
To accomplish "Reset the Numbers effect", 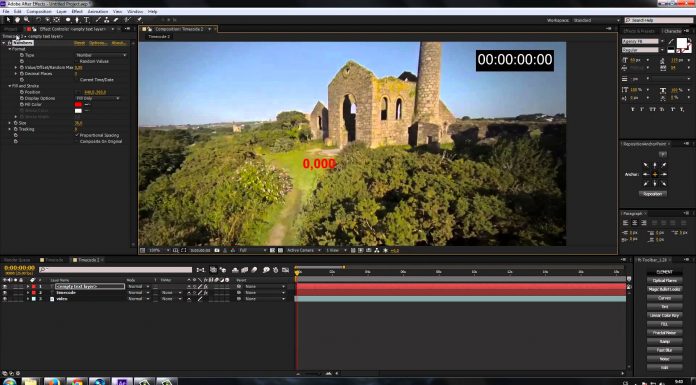I will click(79, 43).
